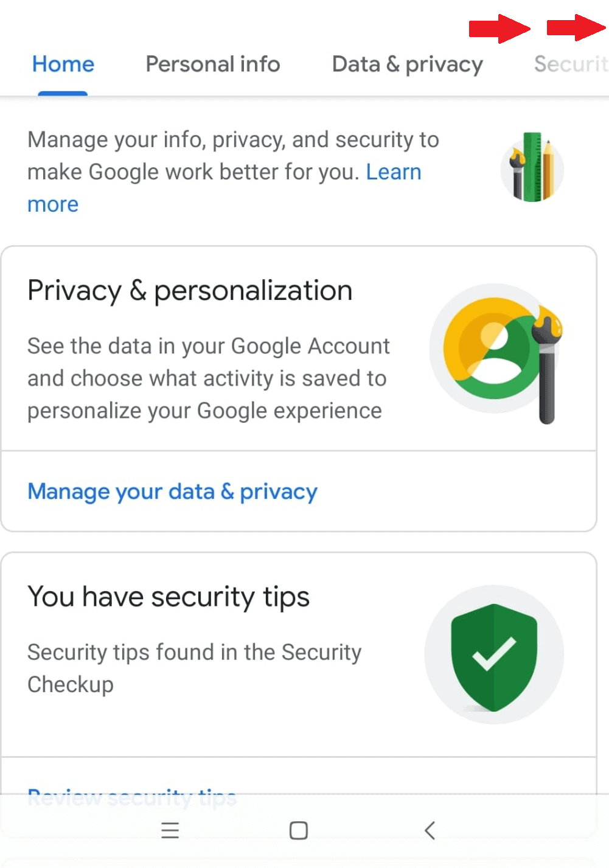
Task: Click the first red arrow annotation
Action: click(499, 29)
